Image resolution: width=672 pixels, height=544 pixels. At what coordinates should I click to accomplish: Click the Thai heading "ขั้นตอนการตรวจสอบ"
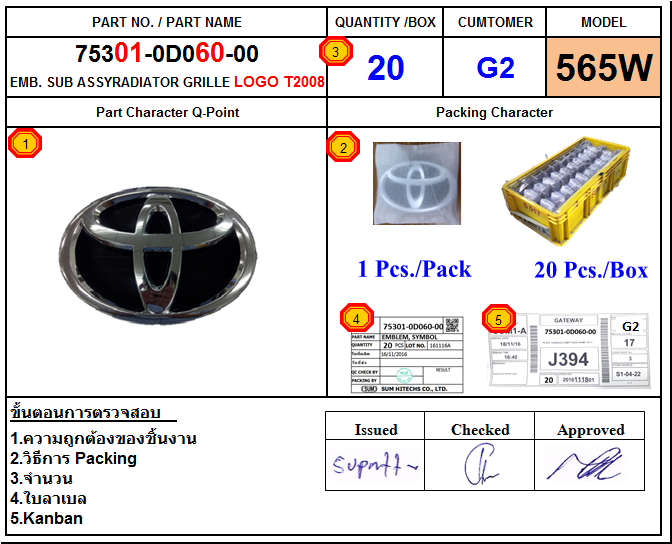pos(86,412)
